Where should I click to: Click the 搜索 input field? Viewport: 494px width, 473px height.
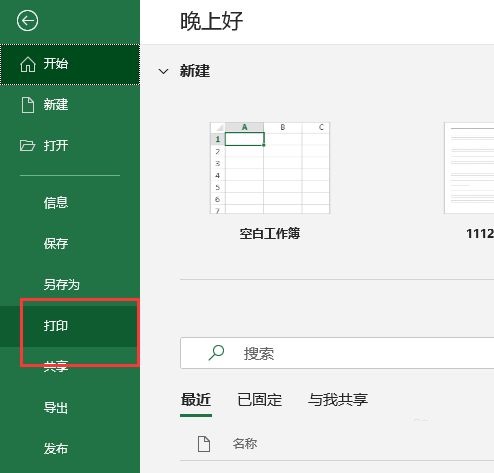[x=337, y=353]
